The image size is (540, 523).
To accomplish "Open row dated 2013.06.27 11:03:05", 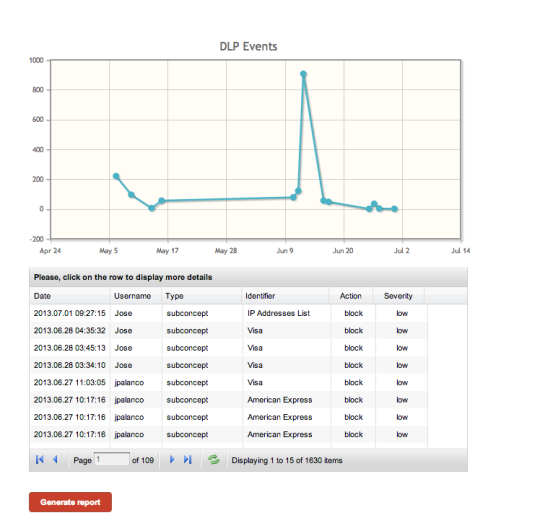I will point(229,383).
